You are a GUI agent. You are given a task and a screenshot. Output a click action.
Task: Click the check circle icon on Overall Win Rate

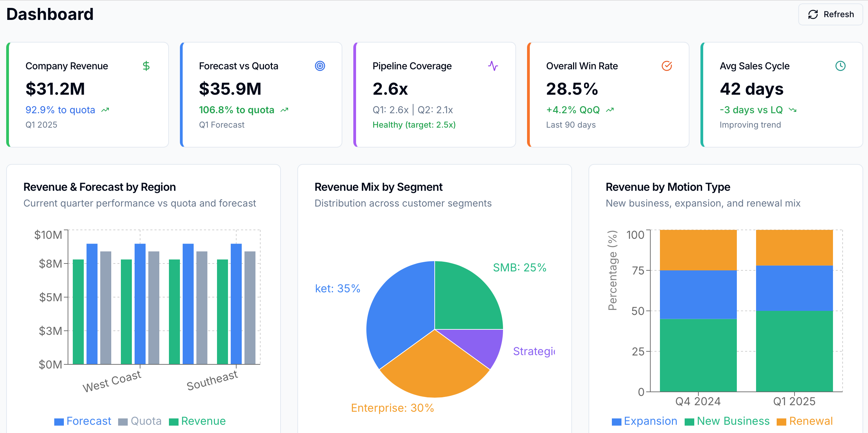coord(667,66)
